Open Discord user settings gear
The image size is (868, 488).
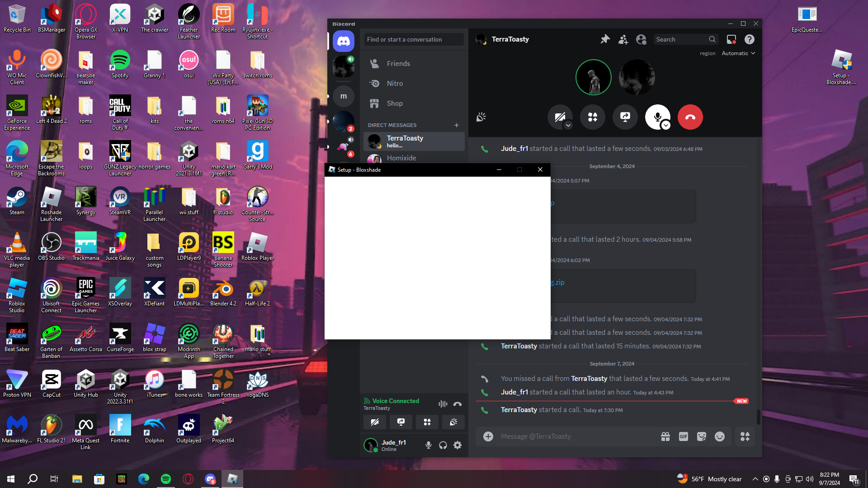click(458, 445)
